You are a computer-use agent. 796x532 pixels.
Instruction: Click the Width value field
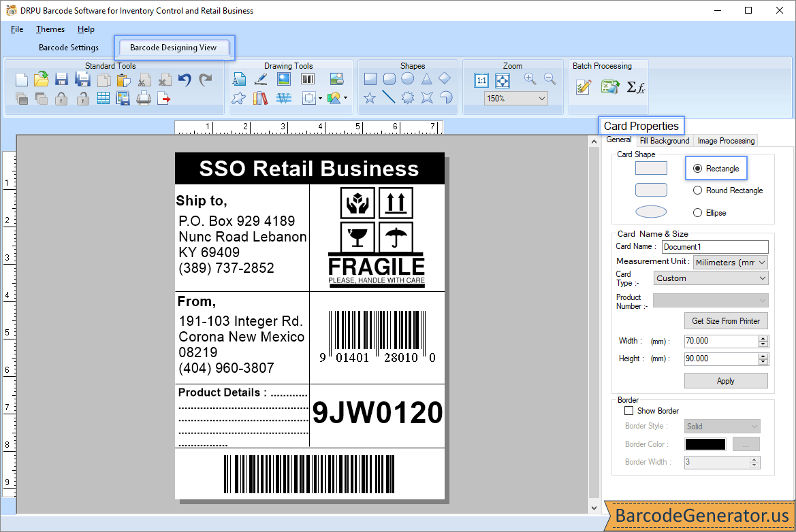[x=721, y=342]
